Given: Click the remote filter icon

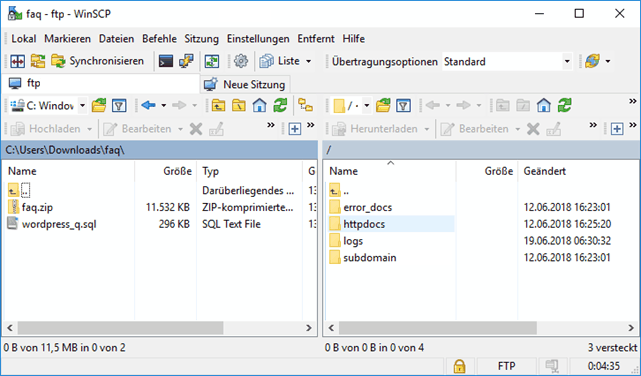Looking at the screenshot, I should (403, 106).
